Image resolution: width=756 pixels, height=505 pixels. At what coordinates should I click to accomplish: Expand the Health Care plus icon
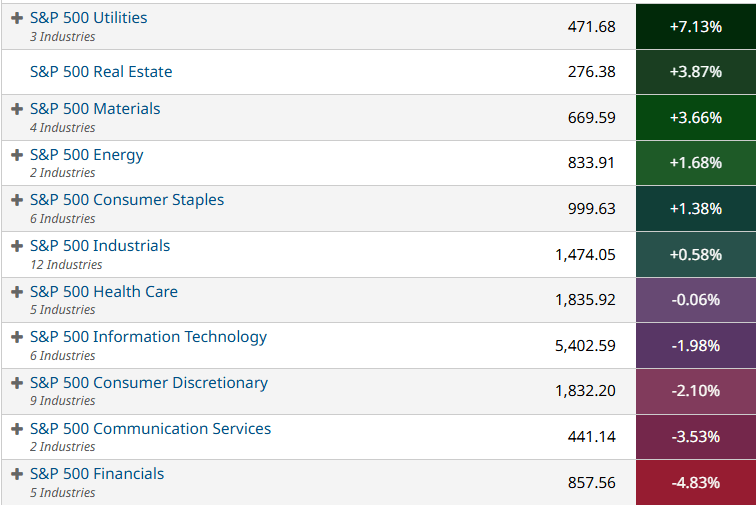click(x=17, y=292)
